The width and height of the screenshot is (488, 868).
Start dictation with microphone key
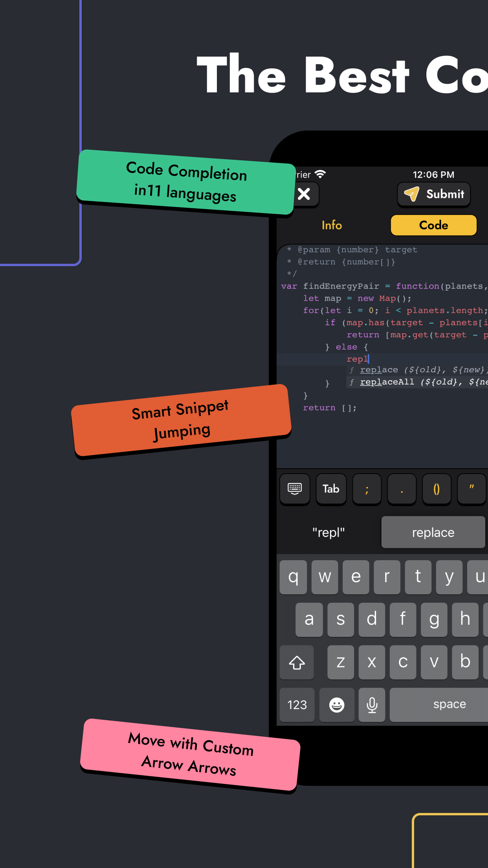point(372,705)
